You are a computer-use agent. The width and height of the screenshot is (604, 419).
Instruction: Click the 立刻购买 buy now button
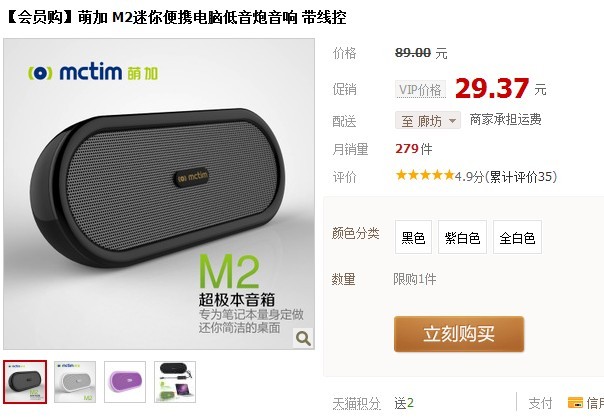point(459,334)
